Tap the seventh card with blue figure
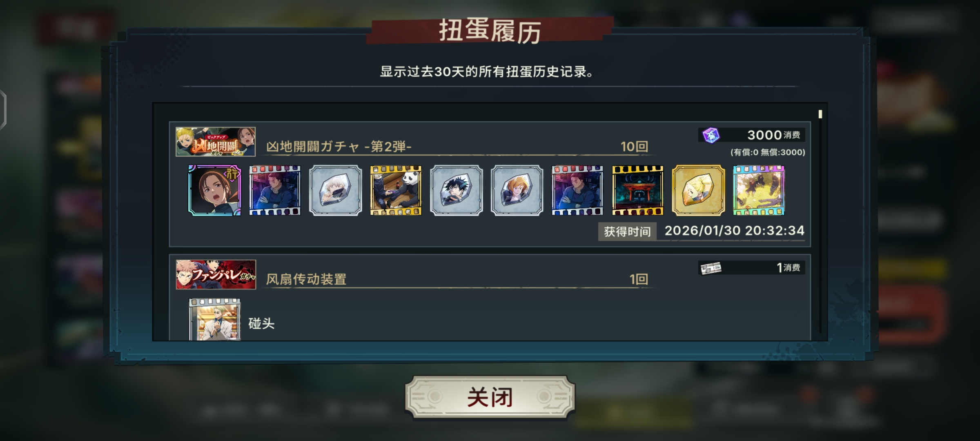This screenshot has height=441, width=980. (x=577, y=190)
